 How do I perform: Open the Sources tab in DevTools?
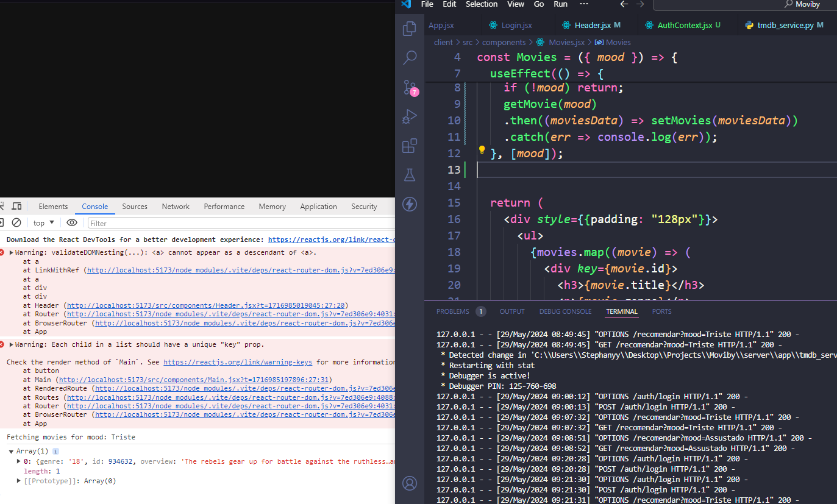135,207
